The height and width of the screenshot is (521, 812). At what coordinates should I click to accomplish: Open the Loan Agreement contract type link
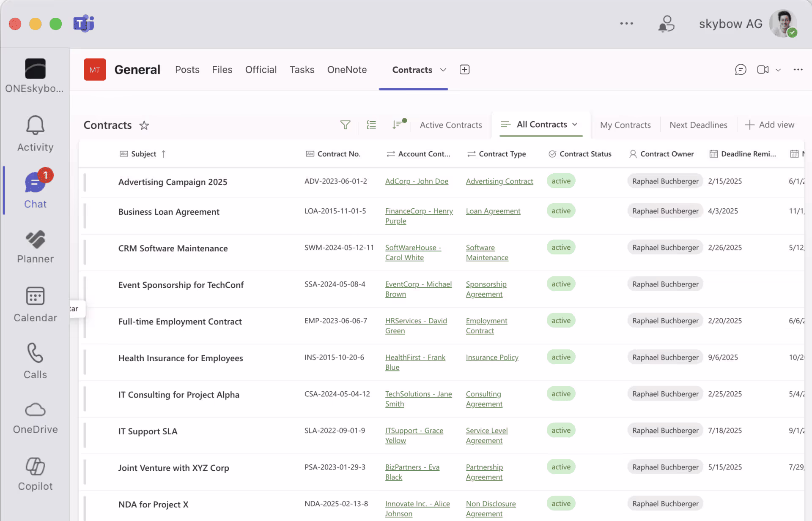click(x=493, y=211)
